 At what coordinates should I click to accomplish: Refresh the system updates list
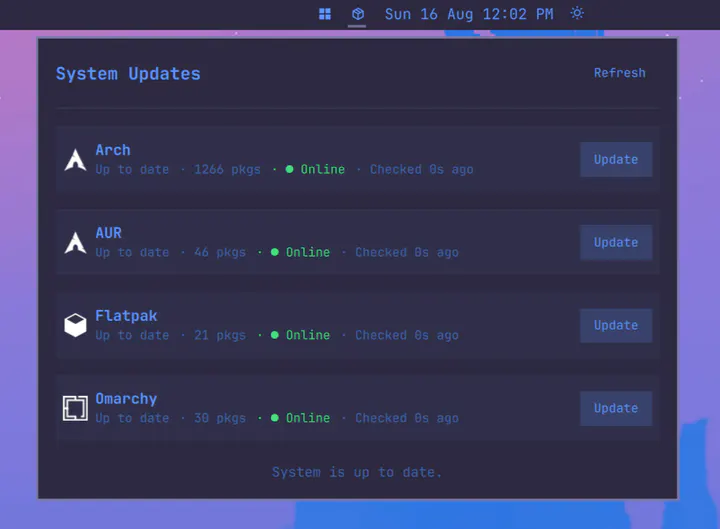coord(619,73)
